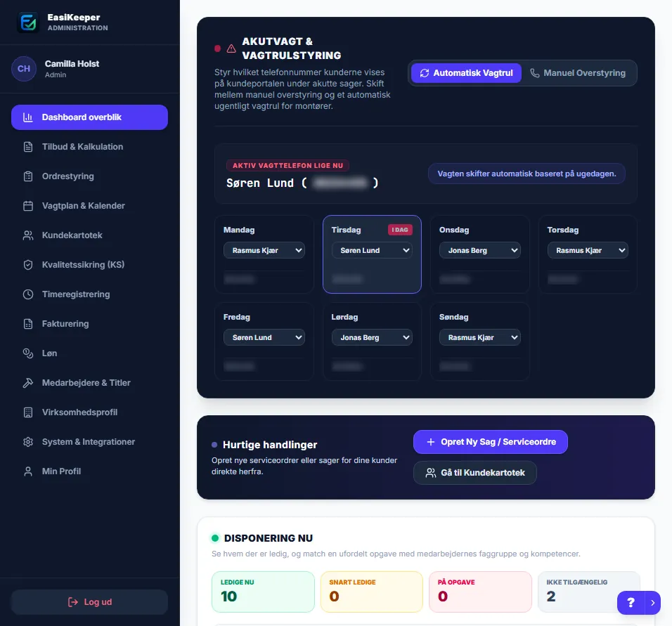Open Fredag on-call person dropdown
672x626 pixels.
264,338
